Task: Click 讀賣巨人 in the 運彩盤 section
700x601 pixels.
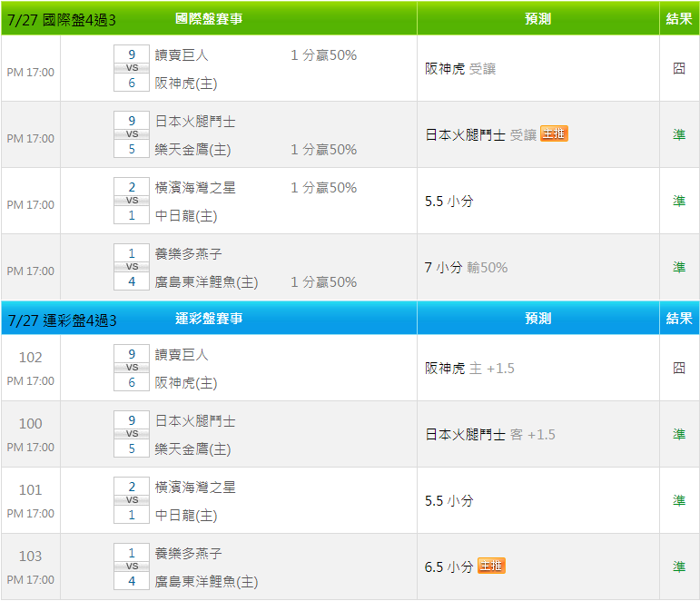Action: tap(182, 355)
